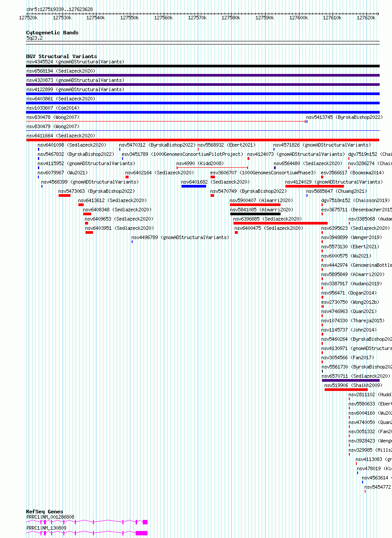
Task: Click the esv3451789 1000Genomes Pilot label
Action: [182, 154]
